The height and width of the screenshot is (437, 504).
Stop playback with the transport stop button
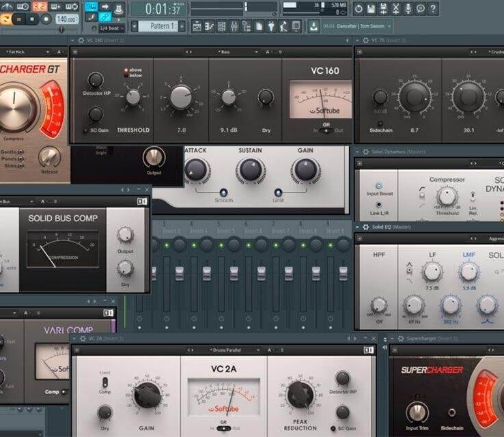(x=32, y=19)
